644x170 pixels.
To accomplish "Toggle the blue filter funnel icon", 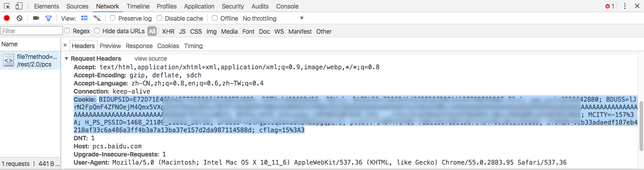I will (49, 18).
